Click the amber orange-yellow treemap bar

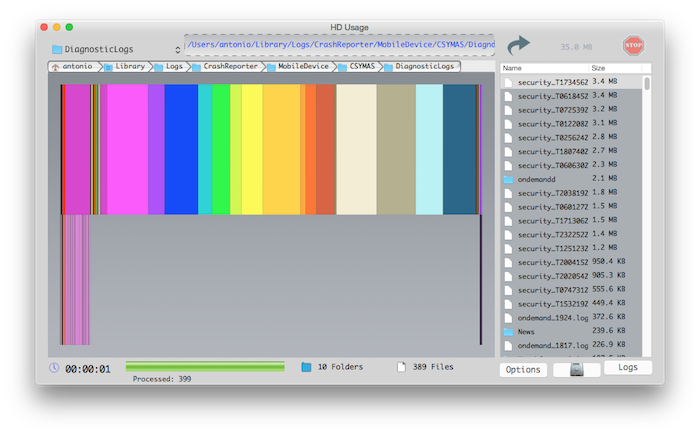tap(281, 149)
